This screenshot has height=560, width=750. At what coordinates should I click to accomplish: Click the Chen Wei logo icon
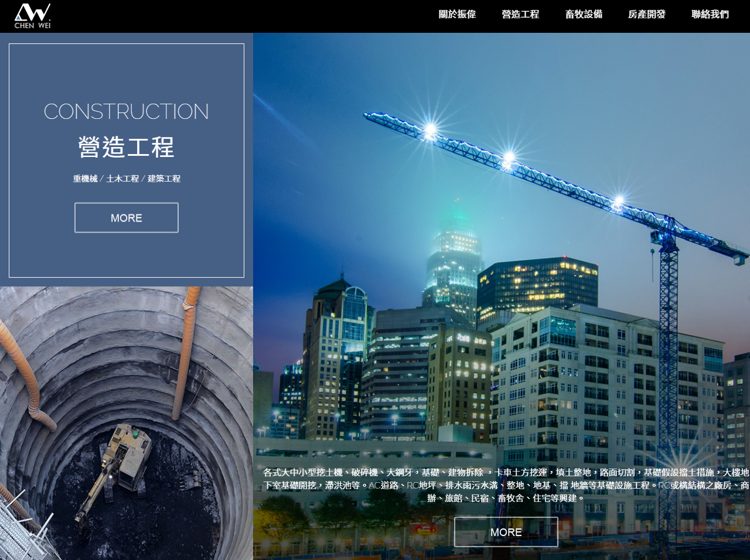[32, 16]
